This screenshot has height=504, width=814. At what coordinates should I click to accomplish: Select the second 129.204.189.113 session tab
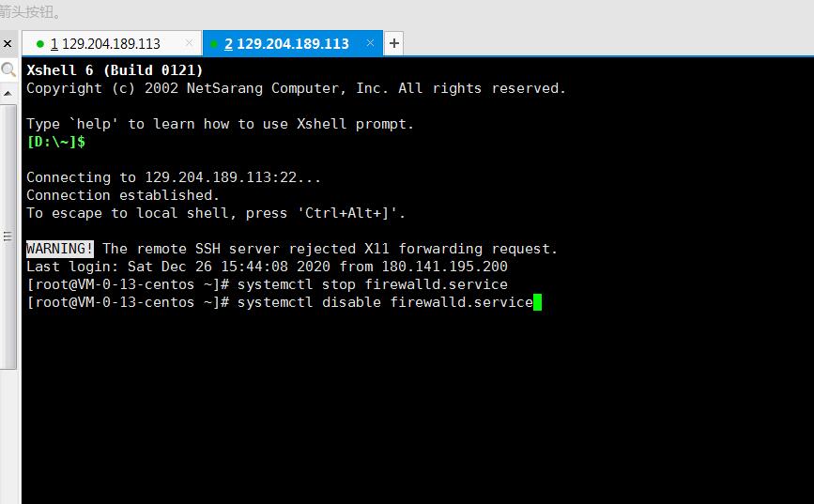pos(286,43)
